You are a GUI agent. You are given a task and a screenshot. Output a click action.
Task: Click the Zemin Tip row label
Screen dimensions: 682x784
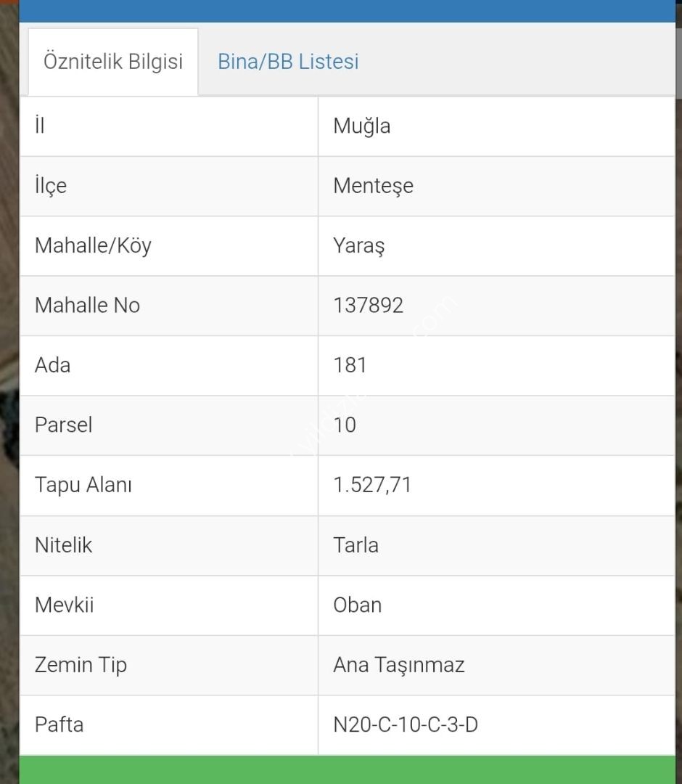[81, 664]
